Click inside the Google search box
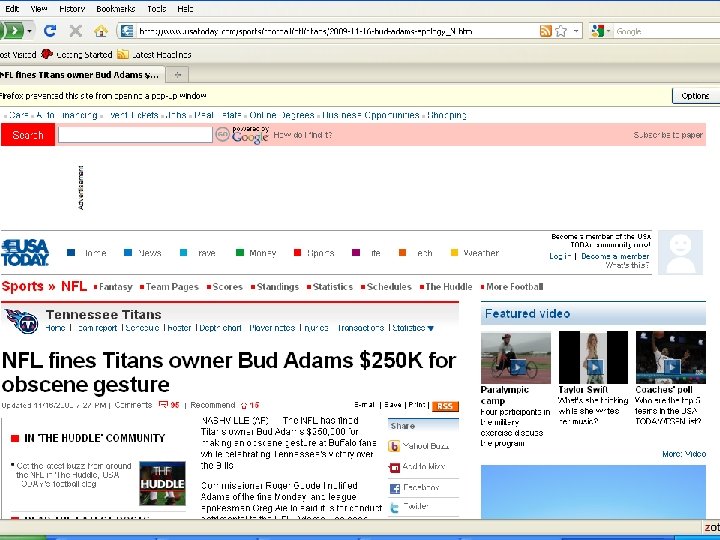 coord(666,31)
